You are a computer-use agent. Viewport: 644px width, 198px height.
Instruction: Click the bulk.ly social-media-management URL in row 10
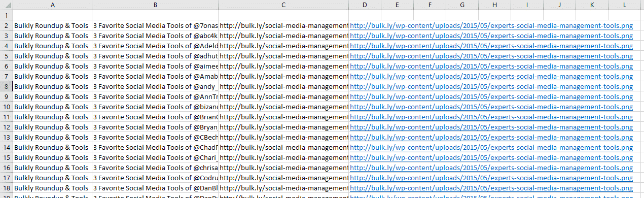pyautogui.click(x=283, y=107)
